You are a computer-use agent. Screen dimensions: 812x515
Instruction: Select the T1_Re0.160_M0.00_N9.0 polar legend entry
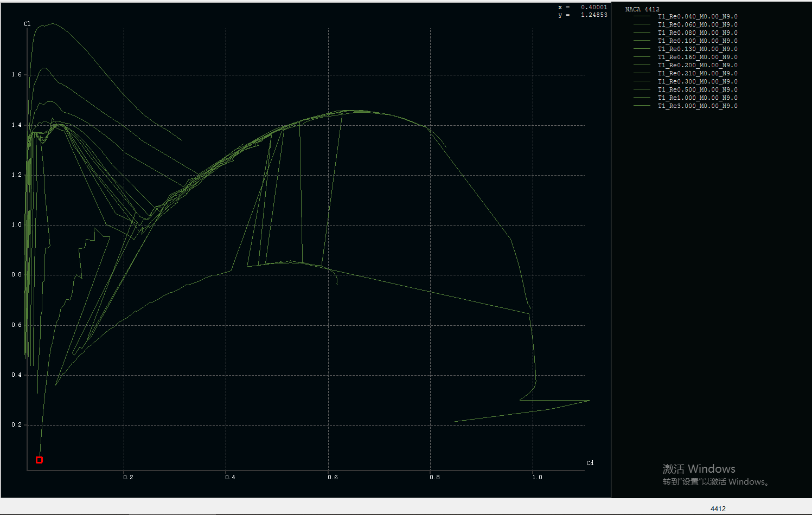(698, 57)
